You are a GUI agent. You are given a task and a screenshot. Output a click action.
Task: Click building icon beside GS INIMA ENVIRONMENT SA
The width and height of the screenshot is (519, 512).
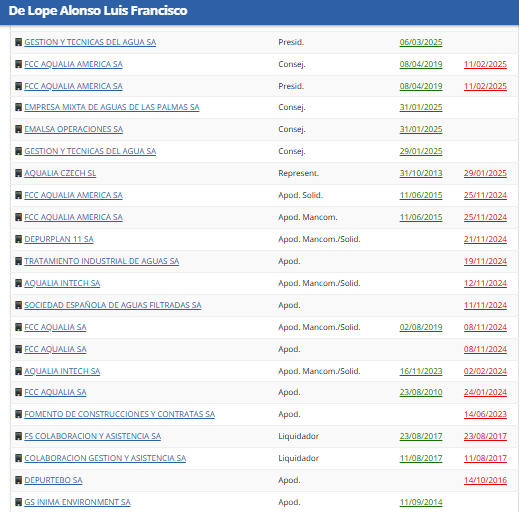coord(19,502)
